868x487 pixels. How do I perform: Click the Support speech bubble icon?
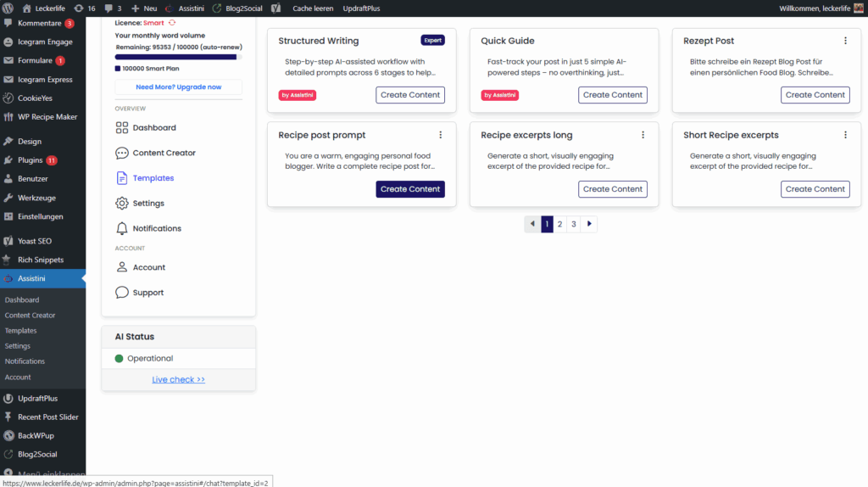point(122,293)
